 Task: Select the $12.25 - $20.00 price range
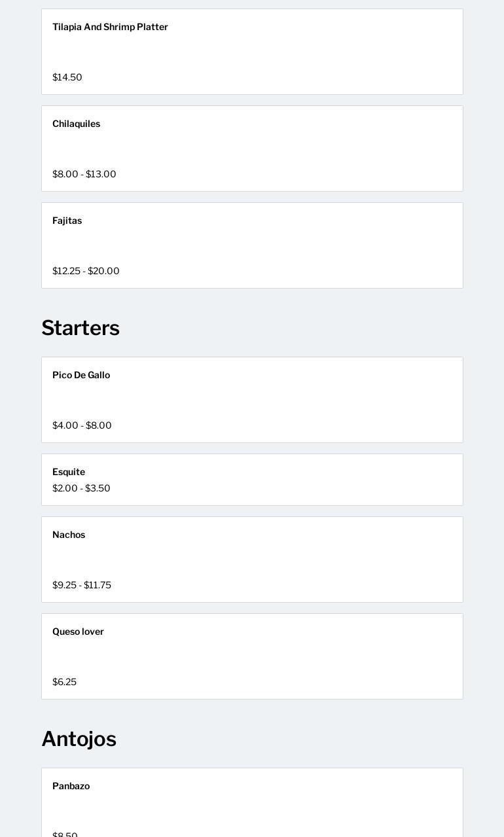[x=86, y=271]
